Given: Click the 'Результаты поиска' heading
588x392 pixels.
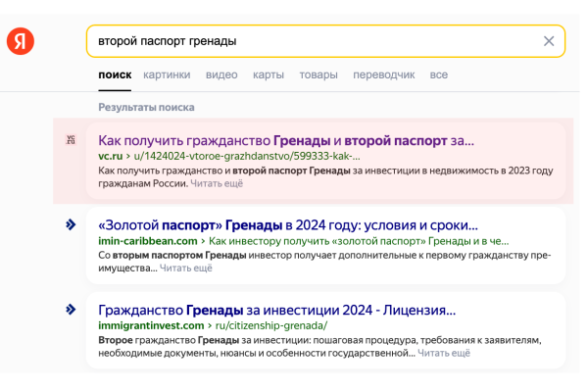Looking at the screenshot, I should [146, 107].
